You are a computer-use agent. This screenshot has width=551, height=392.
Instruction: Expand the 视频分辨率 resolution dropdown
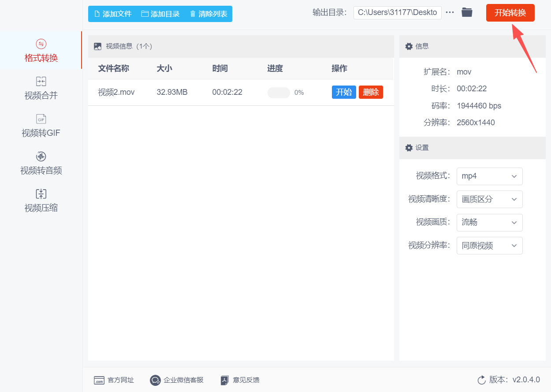click(489, 246)
